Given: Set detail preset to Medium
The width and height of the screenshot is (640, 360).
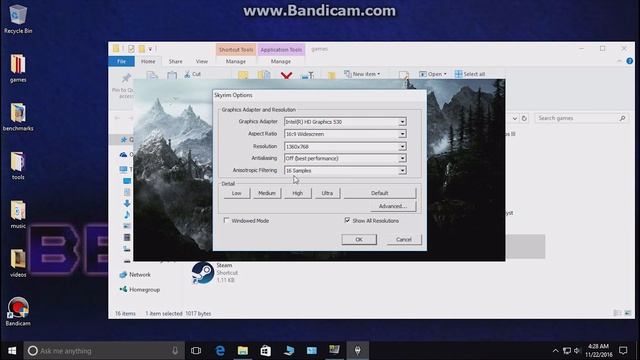Looking at the screenshot, I should pos(267,193).
